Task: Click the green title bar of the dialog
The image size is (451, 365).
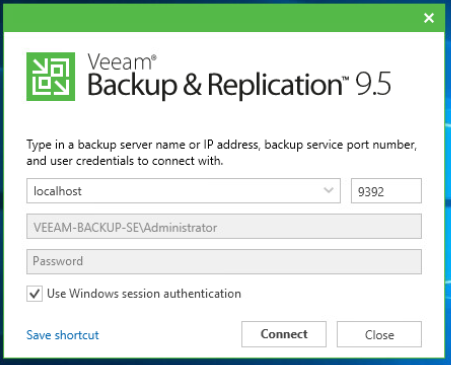Action: (213, 18)
